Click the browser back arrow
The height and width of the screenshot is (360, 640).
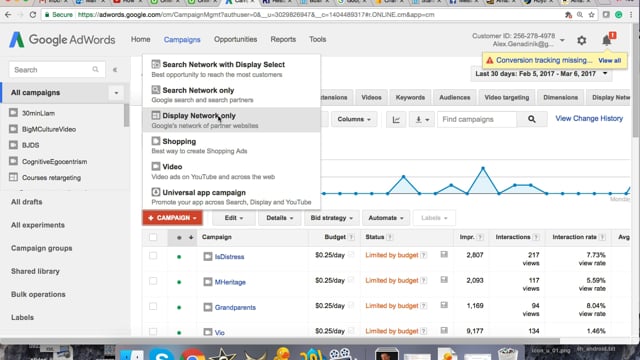[8, 15]
